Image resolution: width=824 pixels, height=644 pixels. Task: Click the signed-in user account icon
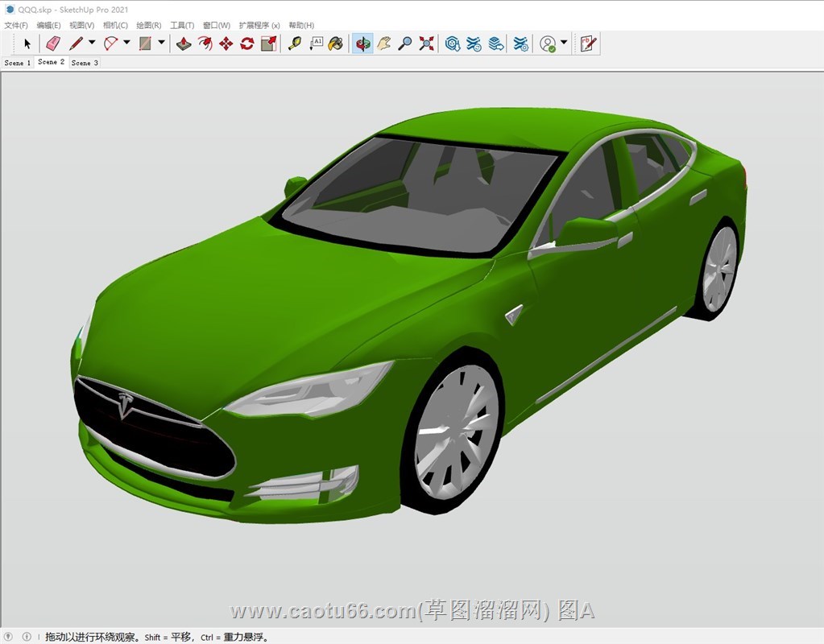[548, 43]
